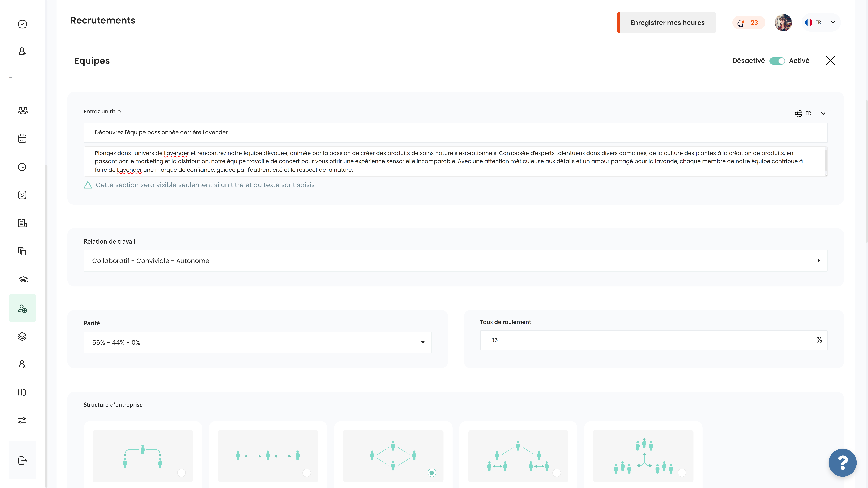Viewport: 868px width, 488px height.
Task: Click the title input field
Action: click(x=456, y=133)
